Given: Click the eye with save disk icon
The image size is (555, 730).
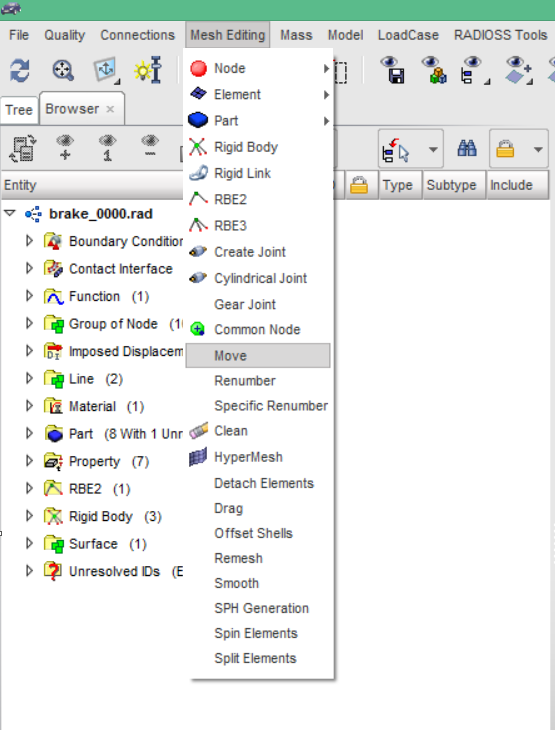Looking at the screenshot, I should pyautogui.click(x=393, y=70).
